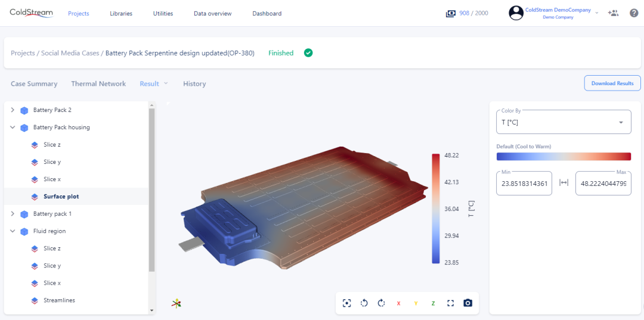Click the Cool to Warm color bar
Viewport: 644px width, 320px height.
coord(563,156)
